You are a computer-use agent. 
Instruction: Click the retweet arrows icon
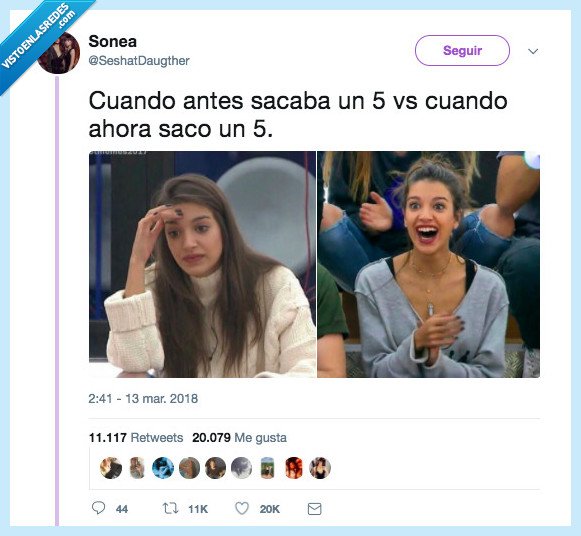tap(170, 508)
